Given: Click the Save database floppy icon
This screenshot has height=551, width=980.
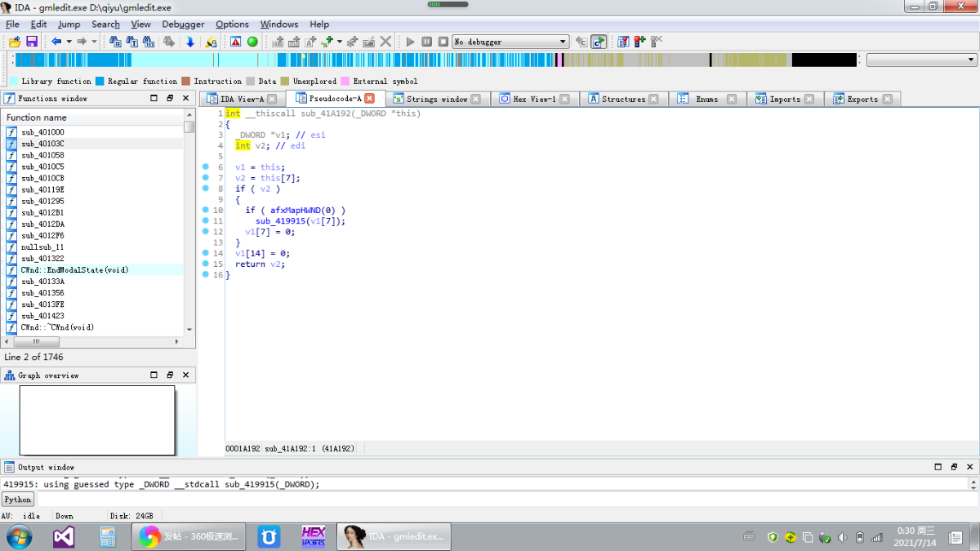Looking at the screenshot, I should click(x=32, y=42).
